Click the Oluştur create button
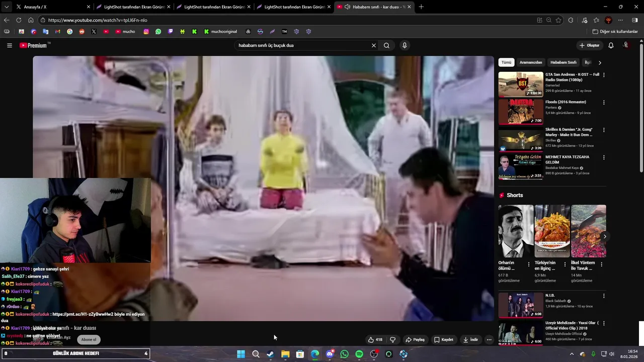 [589, 45]
